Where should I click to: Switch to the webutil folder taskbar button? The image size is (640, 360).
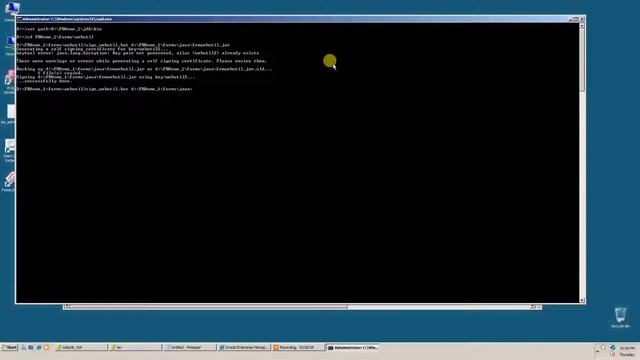pos(81,347)
